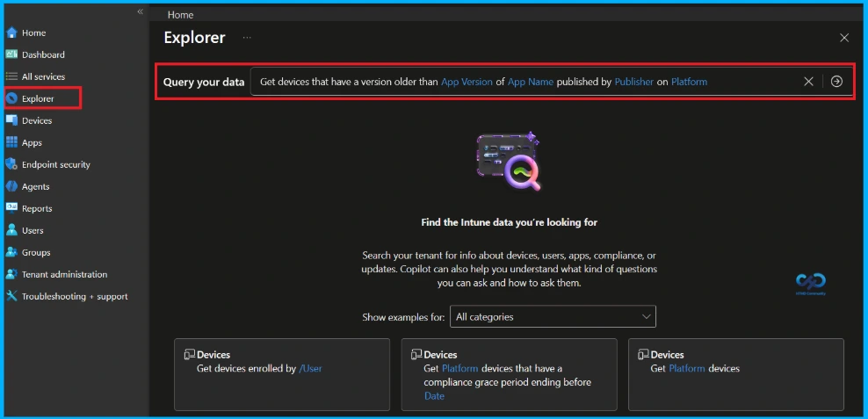Click the Date placeholder in middle card

pos(434,396)
